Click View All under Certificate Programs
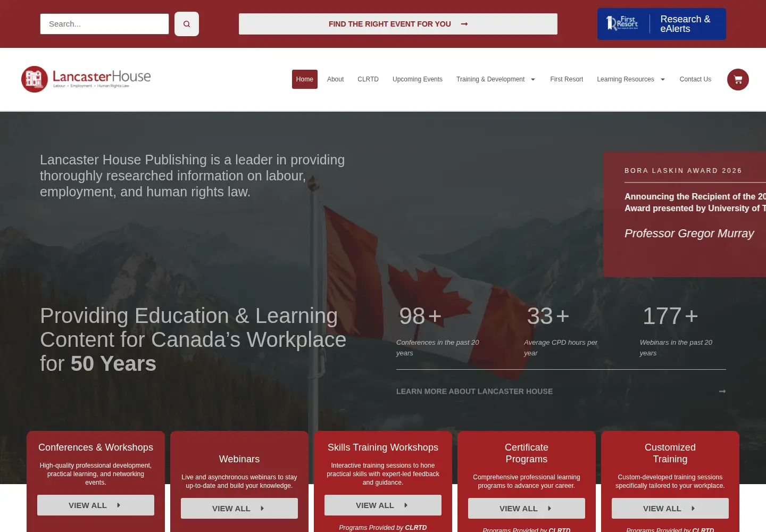 click(x=527, y=509)
